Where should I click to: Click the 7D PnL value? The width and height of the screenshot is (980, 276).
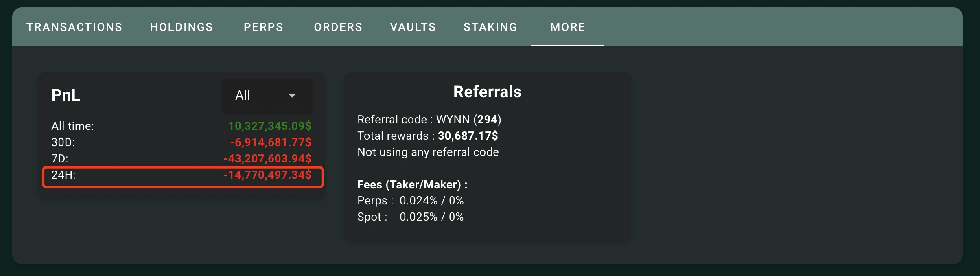(267, 159)
